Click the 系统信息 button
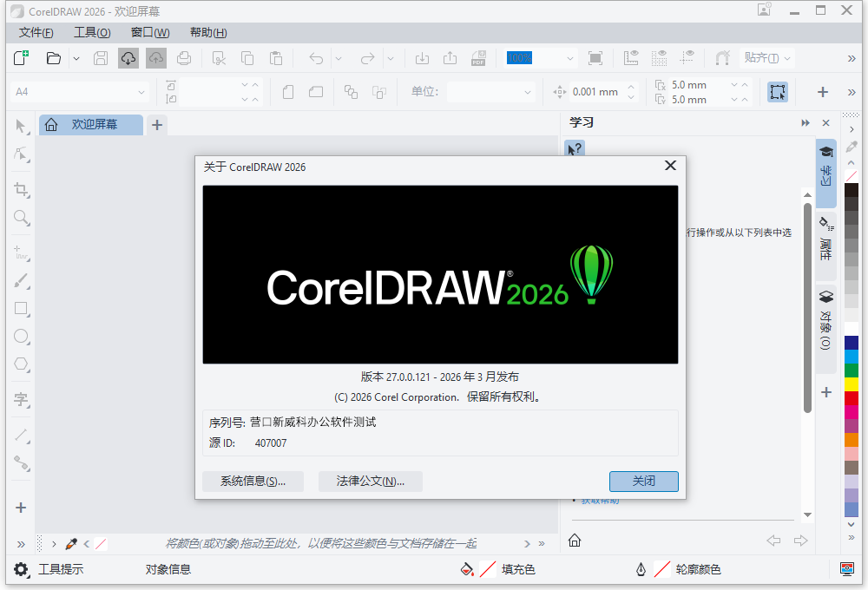868x590 pixels. point(253,482)
